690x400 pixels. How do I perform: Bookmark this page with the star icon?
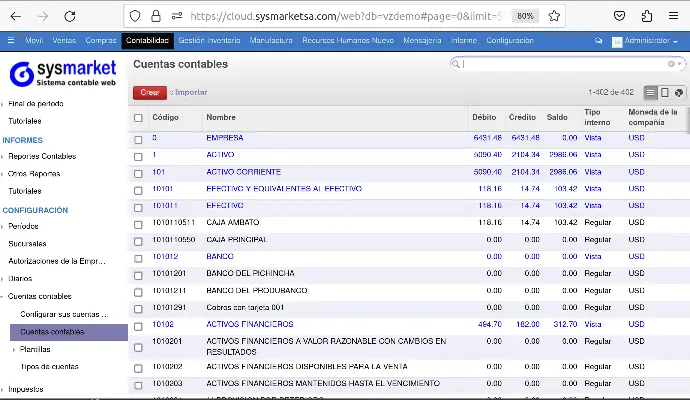[554, 16]
